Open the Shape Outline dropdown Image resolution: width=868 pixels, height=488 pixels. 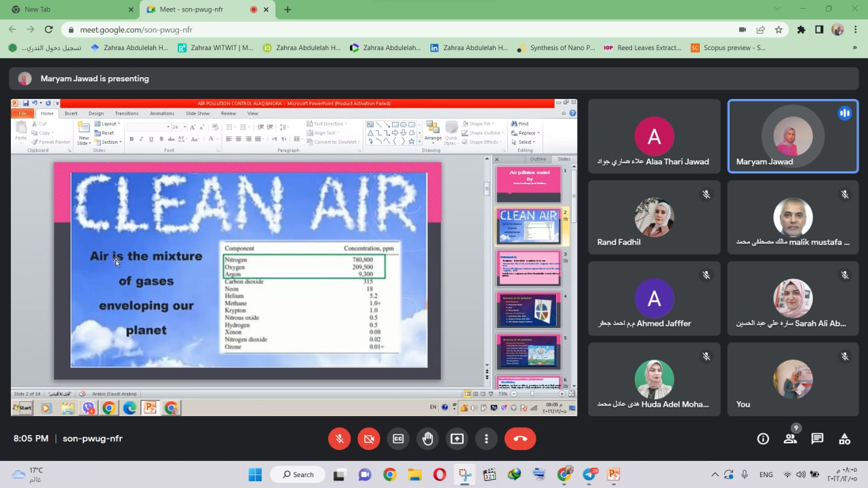(481, 133)
